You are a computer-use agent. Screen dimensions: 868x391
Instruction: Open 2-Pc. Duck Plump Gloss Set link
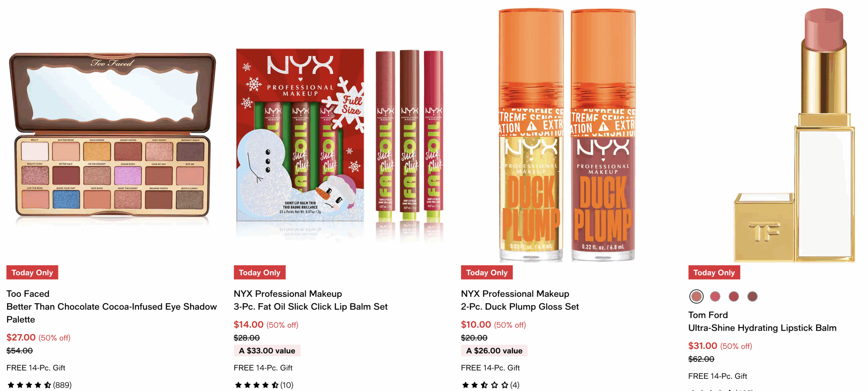pyautogui.click(x=519, y=306)
